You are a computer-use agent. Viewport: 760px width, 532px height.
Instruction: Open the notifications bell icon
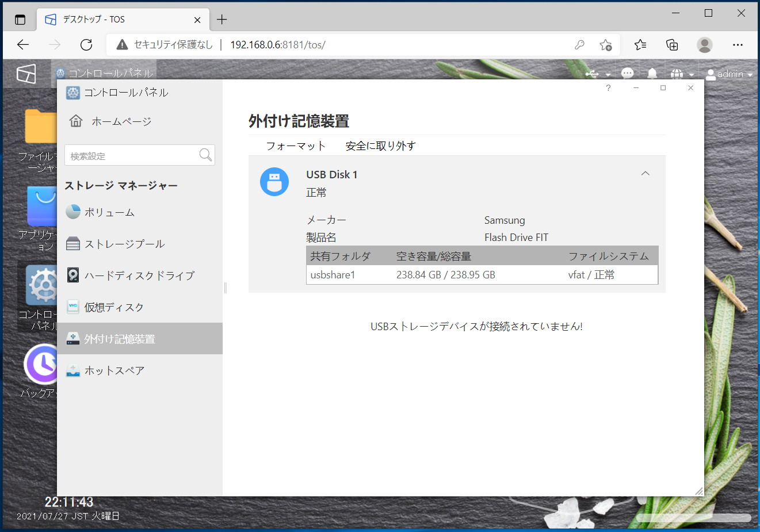[652, 74]
